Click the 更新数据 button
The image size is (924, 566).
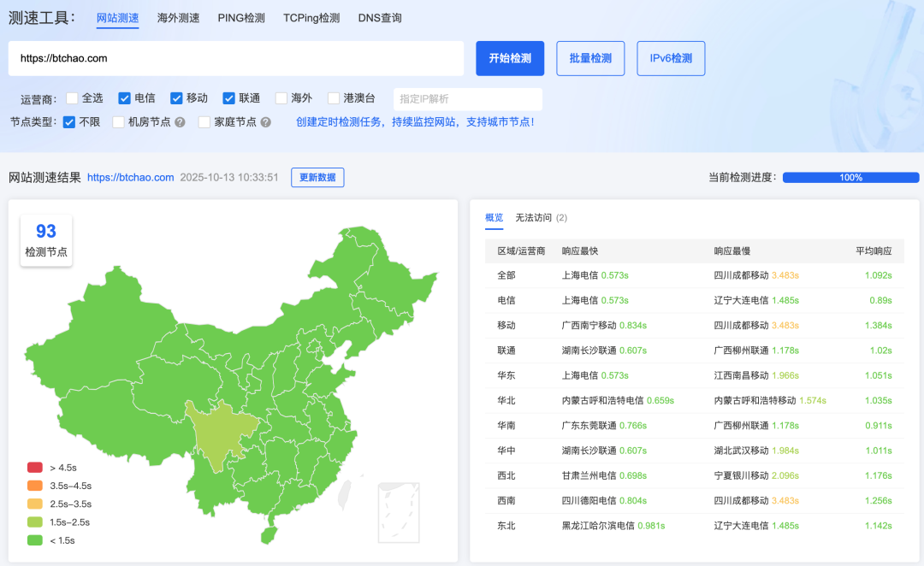tap(317, 177)
